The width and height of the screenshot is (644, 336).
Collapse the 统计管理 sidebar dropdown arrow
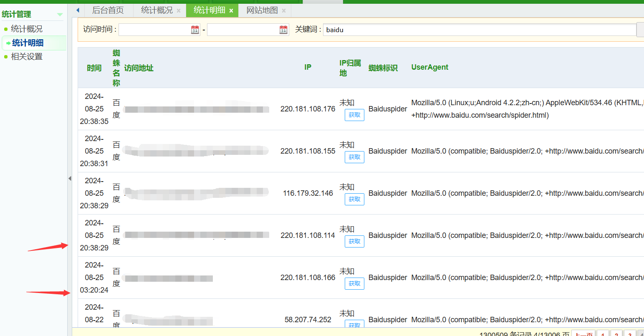click(x=60, y=15)
